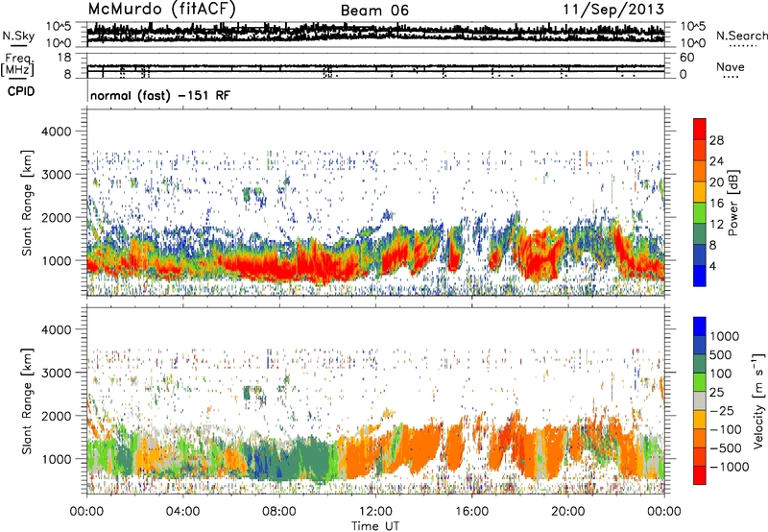Pick the gray -25 to 25 Velocity swatch
The height and width of the screenshot is (532, 768).
(x=700, y=401)
